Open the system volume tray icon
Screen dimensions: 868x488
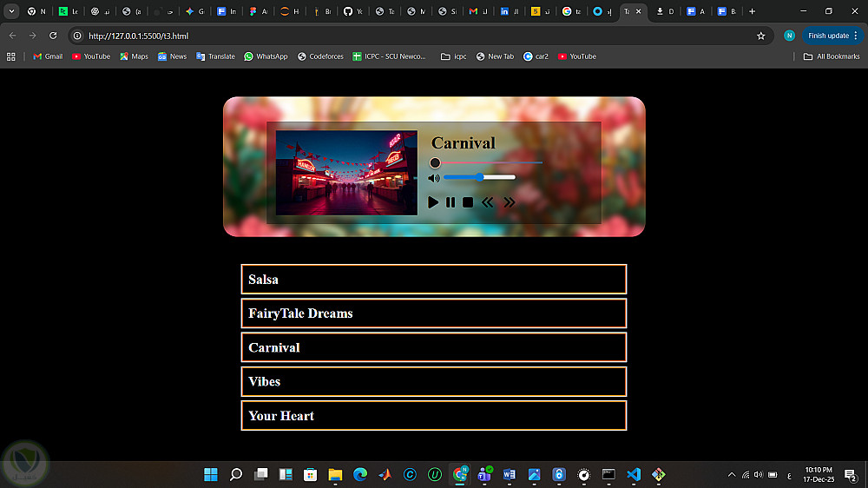[x=759, y=475]
